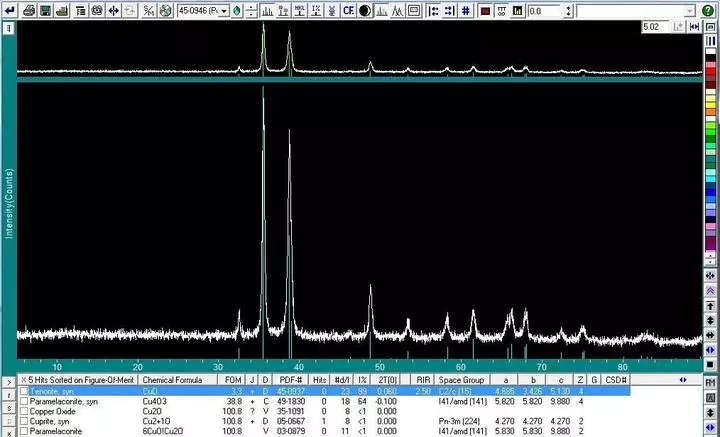Sort hits by FOM column header
The image size is (720, 437).
coord(233,380)
